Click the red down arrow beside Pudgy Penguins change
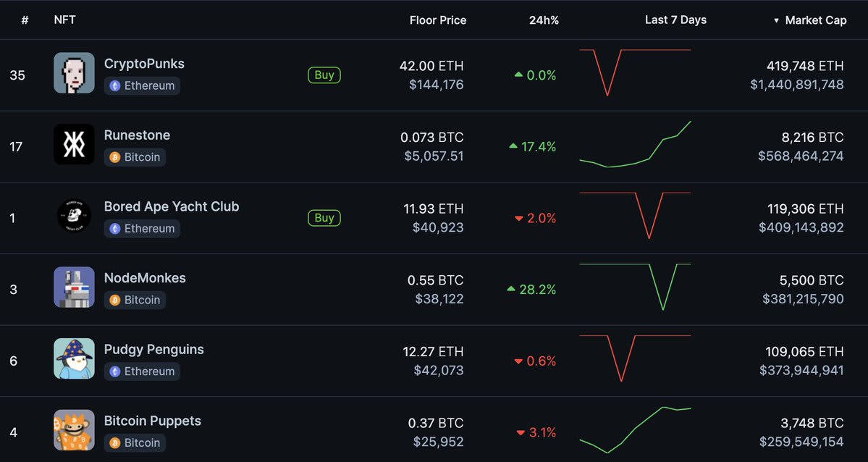Image resolution: width=868 pixels, height=462 pixels. pos(518,361)
